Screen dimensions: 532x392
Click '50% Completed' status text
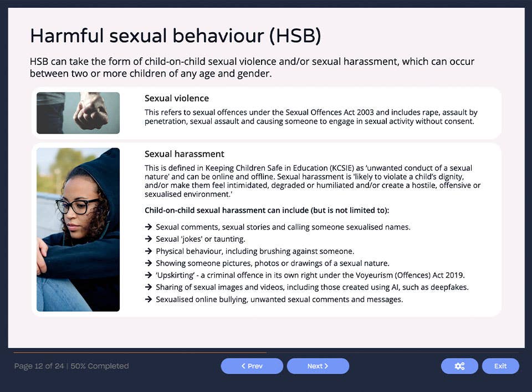pos(100,366)
